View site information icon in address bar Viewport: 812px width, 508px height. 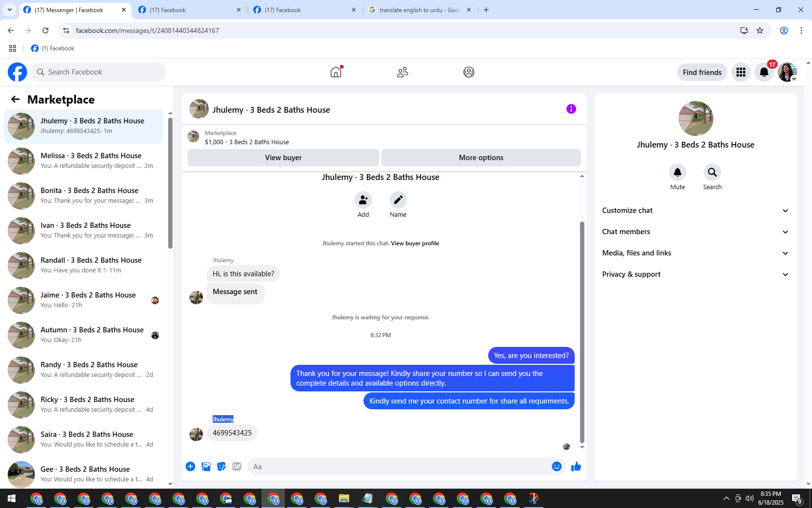66,30
